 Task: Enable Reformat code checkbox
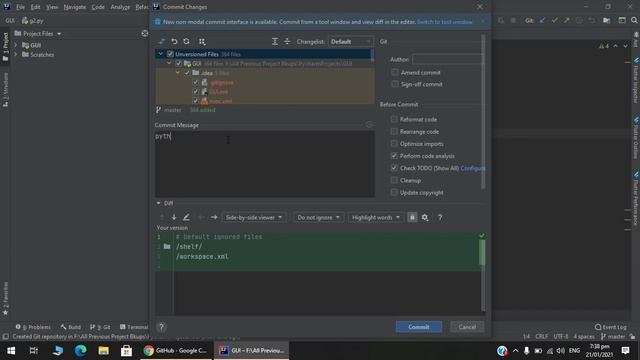tap(394, 119)
